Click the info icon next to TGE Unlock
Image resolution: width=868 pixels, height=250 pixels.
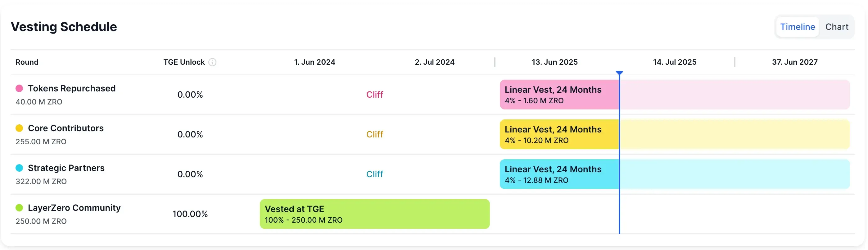point(213,62)
